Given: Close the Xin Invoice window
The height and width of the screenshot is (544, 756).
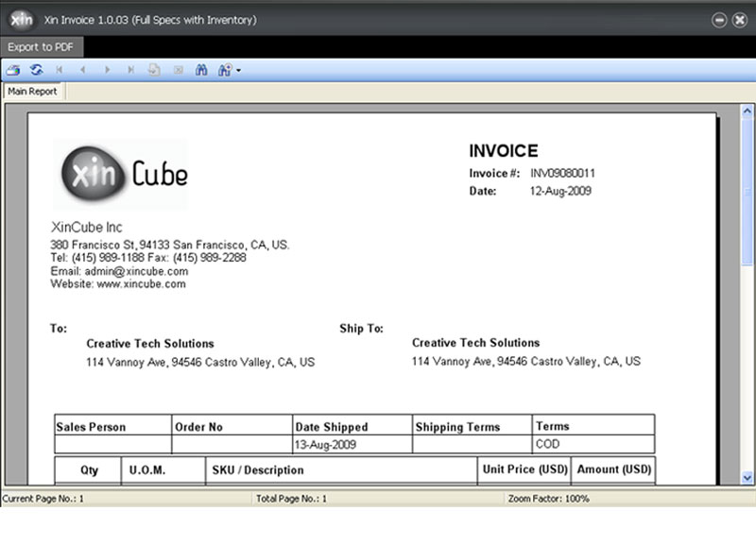Looking at the screenshot, I should click(739, 19).
